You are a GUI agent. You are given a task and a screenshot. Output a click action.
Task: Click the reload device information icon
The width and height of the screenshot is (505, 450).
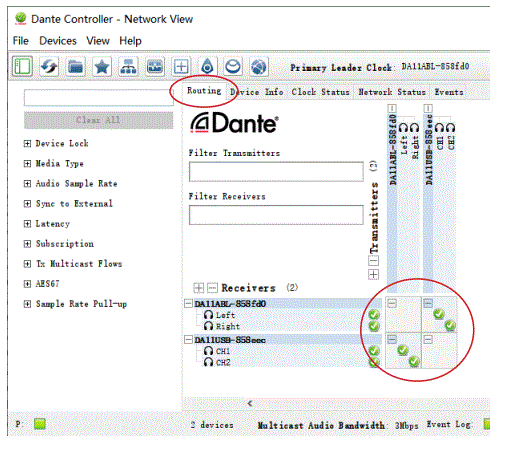click(49, 66)
